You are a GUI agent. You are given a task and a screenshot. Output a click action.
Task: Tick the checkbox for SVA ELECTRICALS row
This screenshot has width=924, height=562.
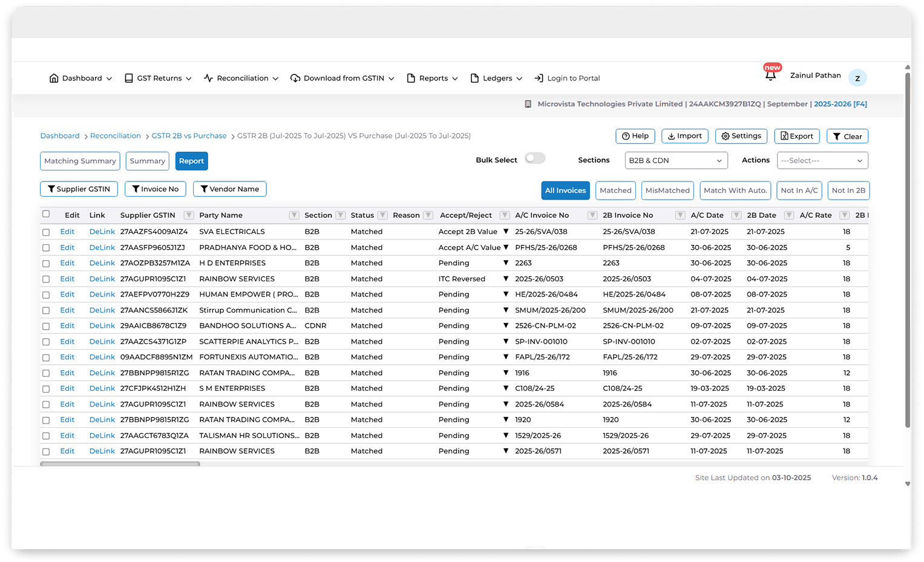click(x=46, y=232)
